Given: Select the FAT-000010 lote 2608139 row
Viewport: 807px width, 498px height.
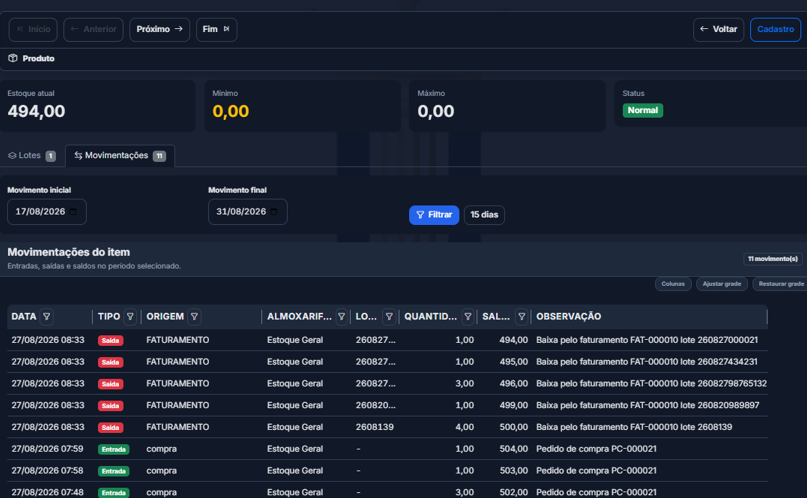Looking at the screenshot, I should (388, 427).
